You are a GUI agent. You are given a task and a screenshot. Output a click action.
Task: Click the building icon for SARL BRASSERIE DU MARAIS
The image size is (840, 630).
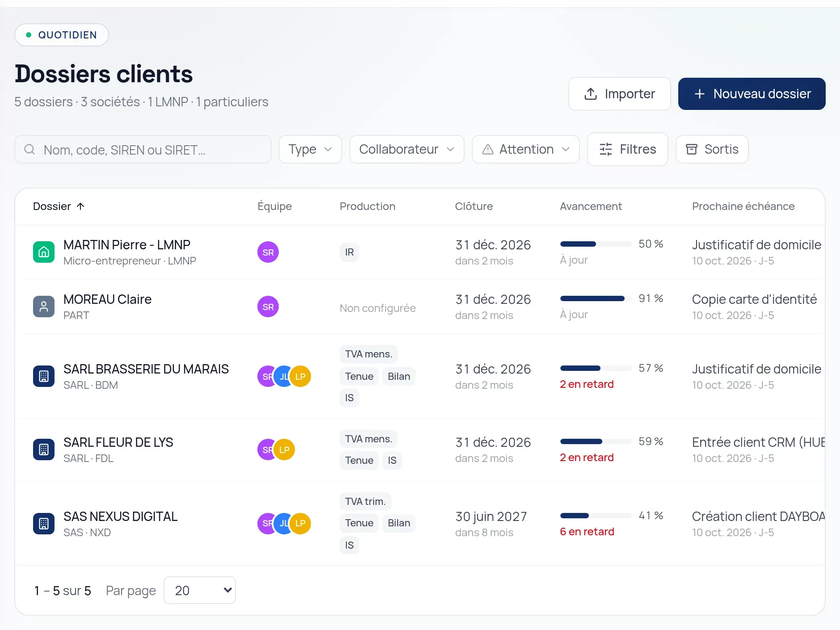coord(44,376)
